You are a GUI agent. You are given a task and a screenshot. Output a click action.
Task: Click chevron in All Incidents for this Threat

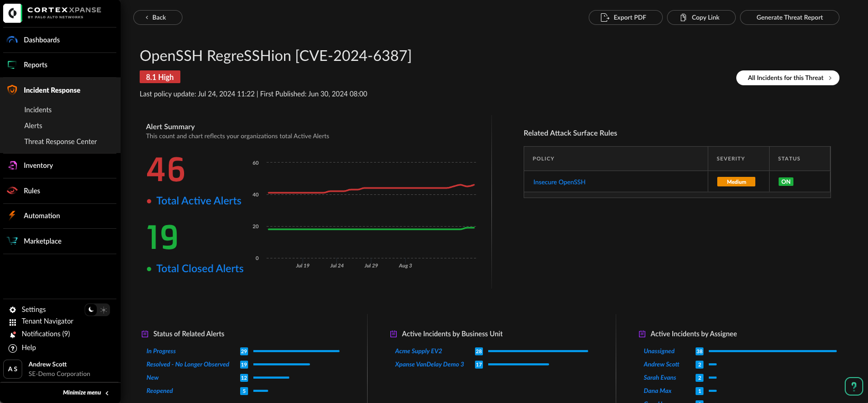pos(830,78)
